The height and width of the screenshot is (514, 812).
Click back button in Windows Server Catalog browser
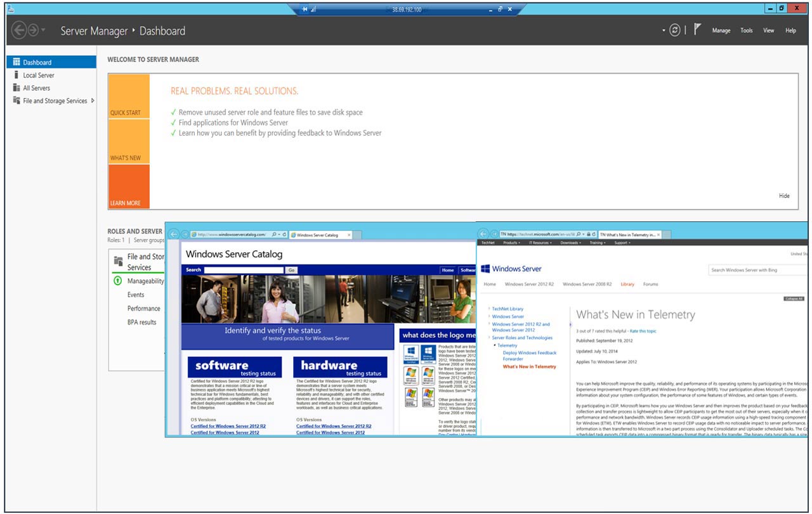click(x=174, y=234)
